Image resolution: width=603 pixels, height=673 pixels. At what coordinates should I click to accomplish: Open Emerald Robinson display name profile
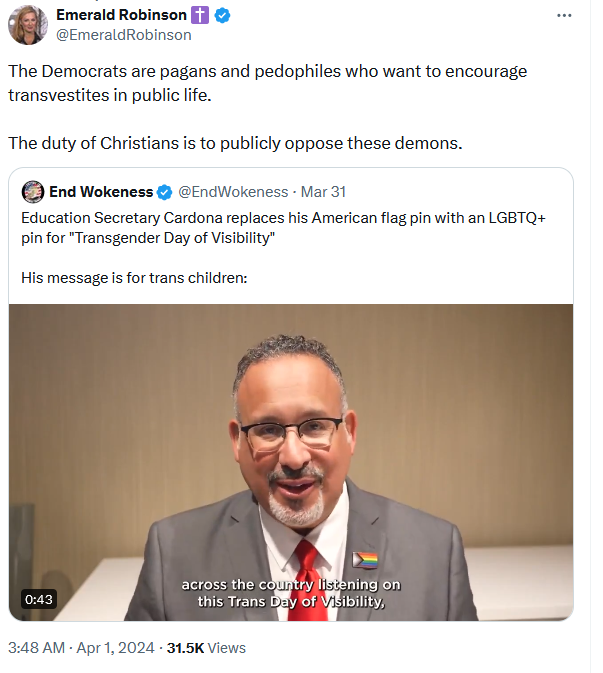click(121, 15)
